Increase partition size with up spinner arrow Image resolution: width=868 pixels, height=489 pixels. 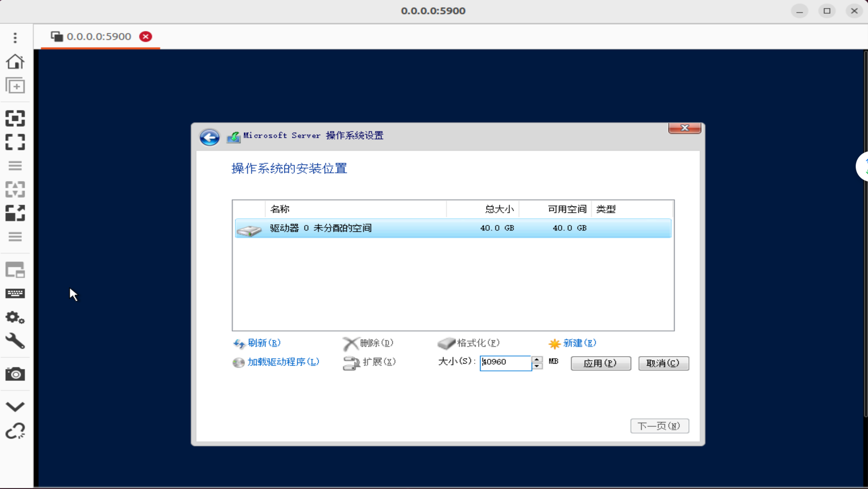[537, 359]
